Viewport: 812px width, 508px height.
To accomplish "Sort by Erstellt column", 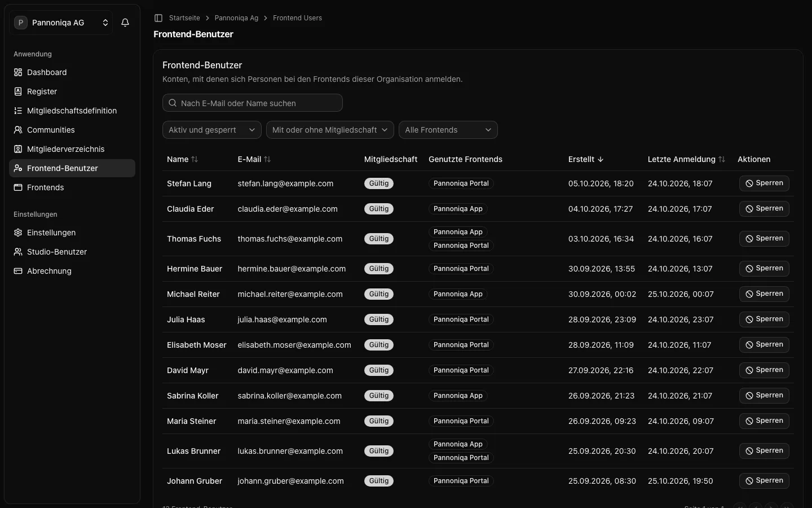I will pos(586,159).
